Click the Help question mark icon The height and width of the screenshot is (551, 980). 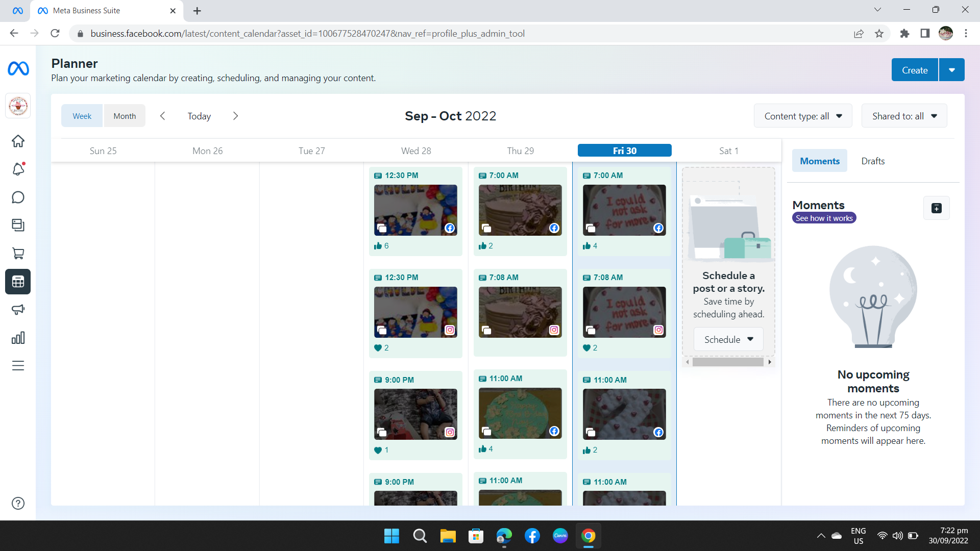[x=18, y=504]
